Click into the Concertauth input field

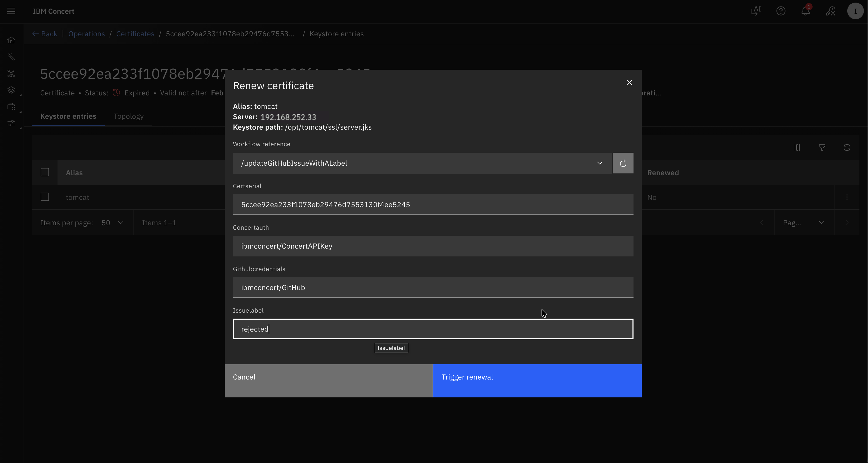(433, 246)
